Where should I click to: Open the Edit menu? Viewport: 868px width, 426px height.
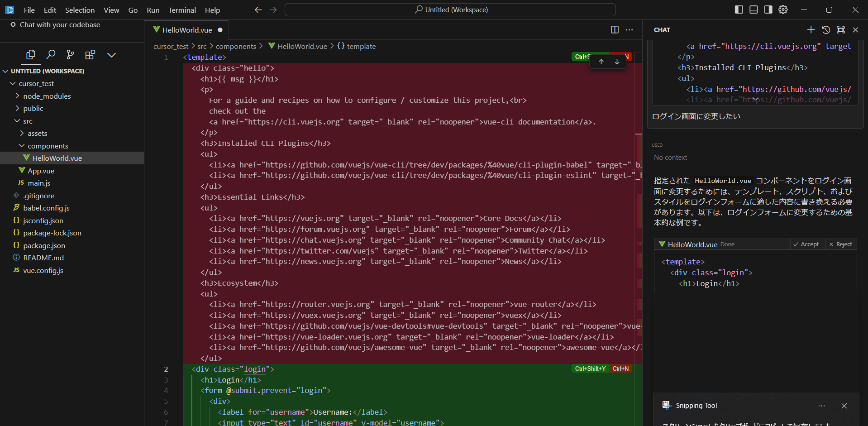point(50,10)
